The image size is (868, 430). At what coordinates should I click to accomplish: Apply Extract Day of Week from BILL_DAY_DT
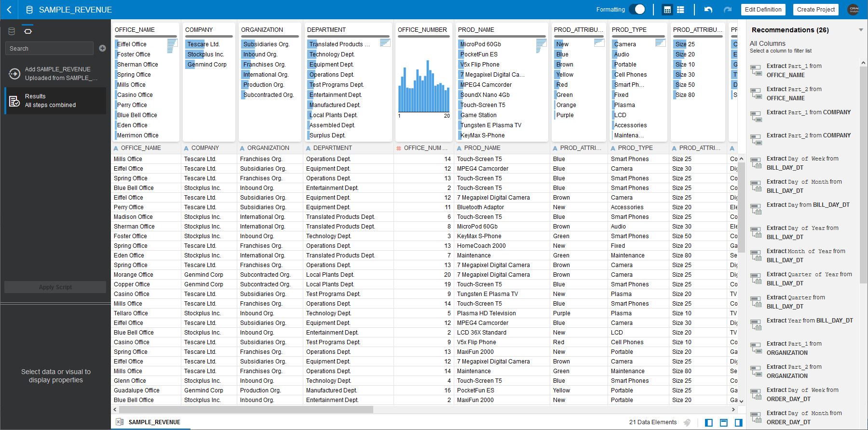coord(802,163)
